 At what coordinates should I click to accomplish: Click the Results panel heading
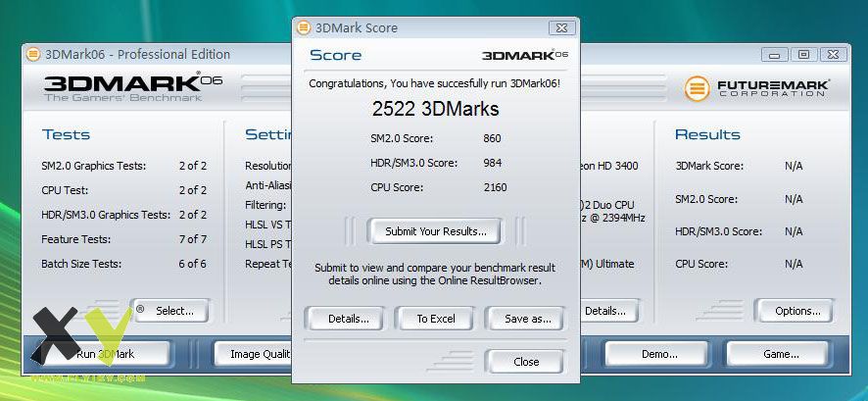[x=707, y=134]
